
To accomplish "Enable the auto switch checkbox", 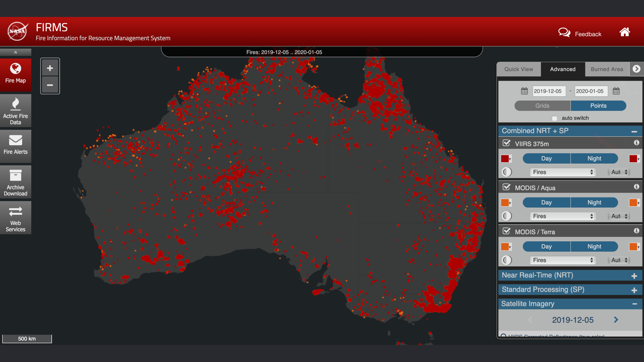I will [x=554, y=118].
